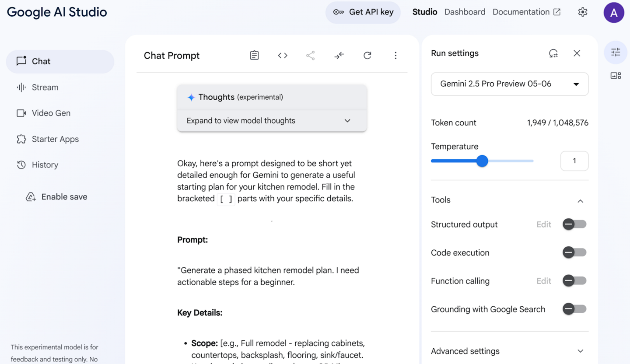Reset run settings with the reset icon

point(553,53)
